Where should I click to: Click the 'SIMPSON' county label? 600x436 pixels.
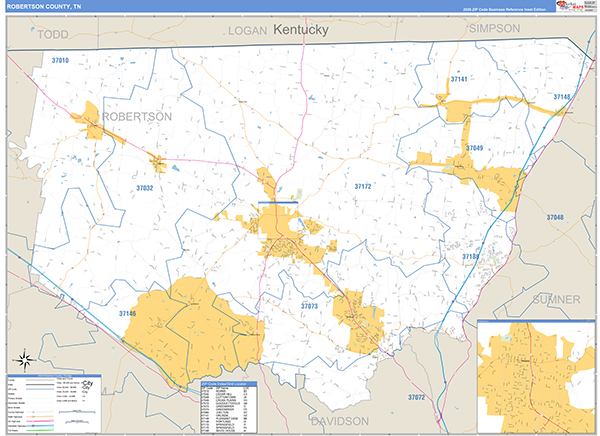494,28
